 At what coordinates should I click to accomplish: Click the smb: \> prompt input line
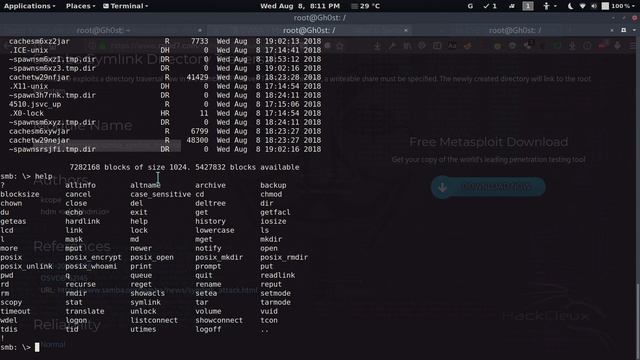20,347
